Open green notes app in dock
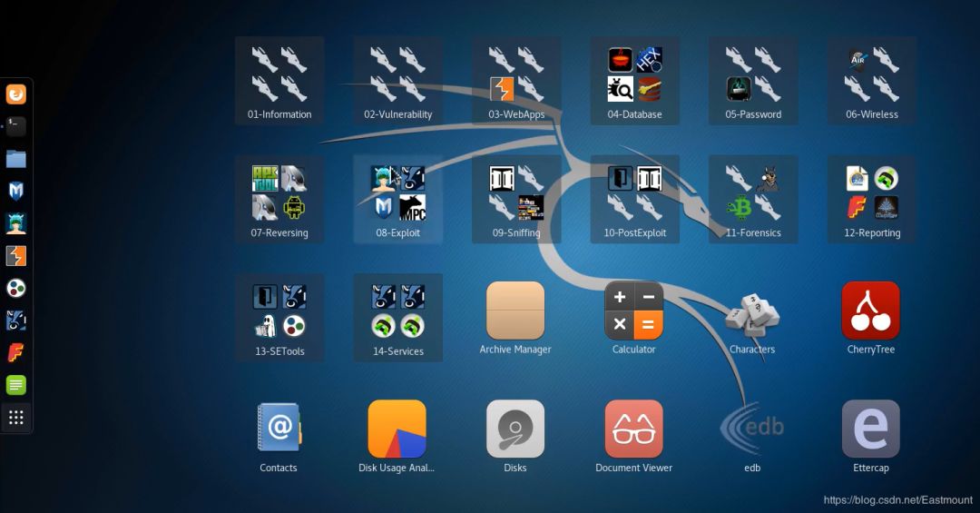 click(16, 385)
